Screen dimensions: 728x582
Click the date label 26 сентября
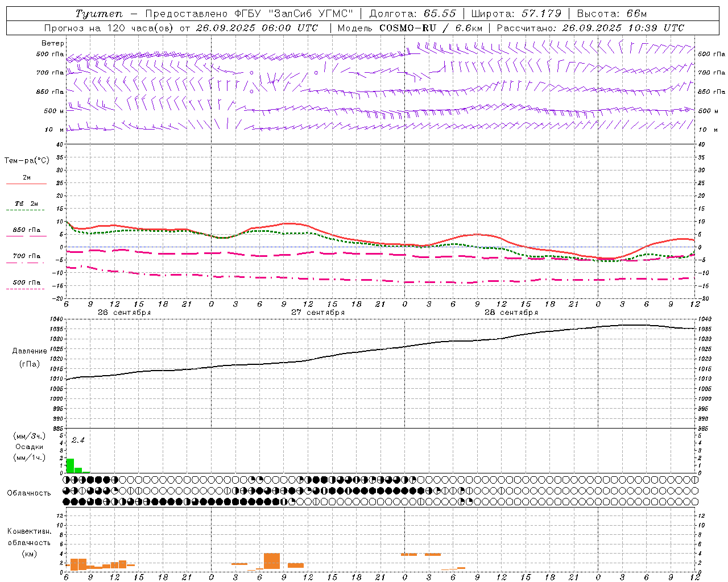pos(124,313)
